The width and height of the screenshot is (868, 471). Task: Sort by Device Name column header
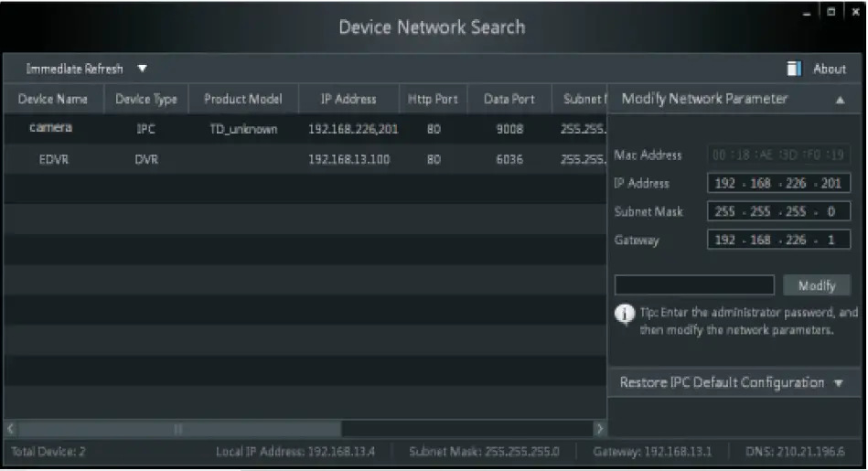(x=54, y=100)
